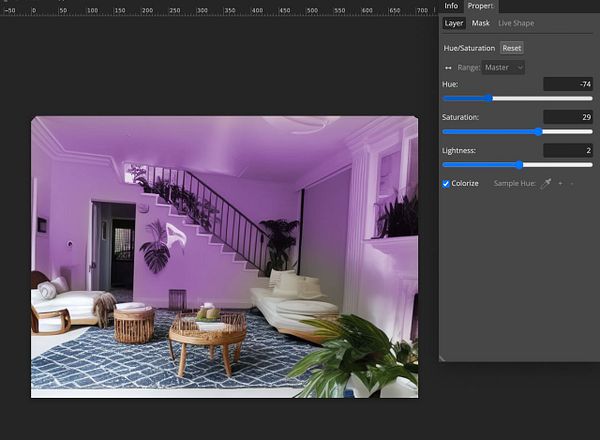Viewport: 600px width, 440px height.
Task: Select the Properties panel tab
Action: pos(480,6)
